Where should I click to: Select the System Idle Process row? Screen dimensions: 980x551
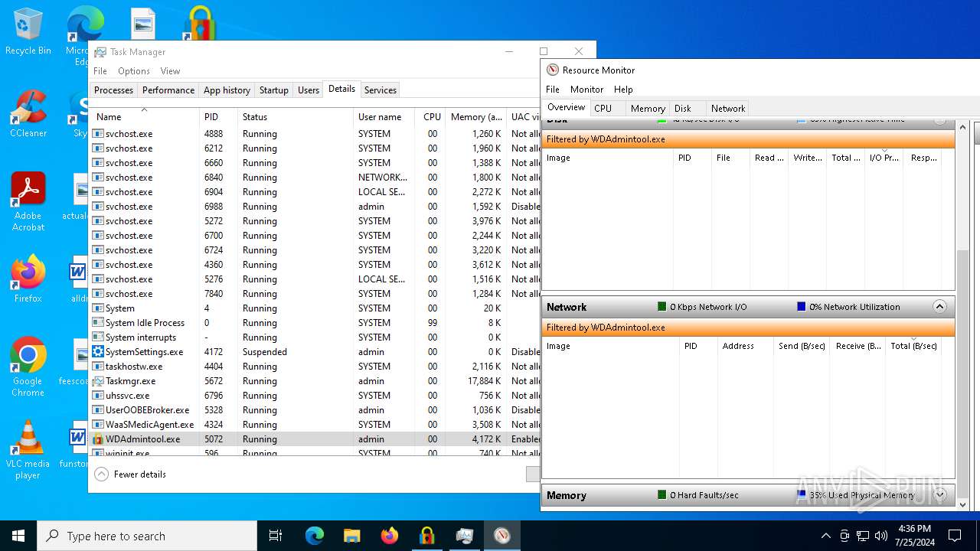pyautogui.click(x=315, y=323)
